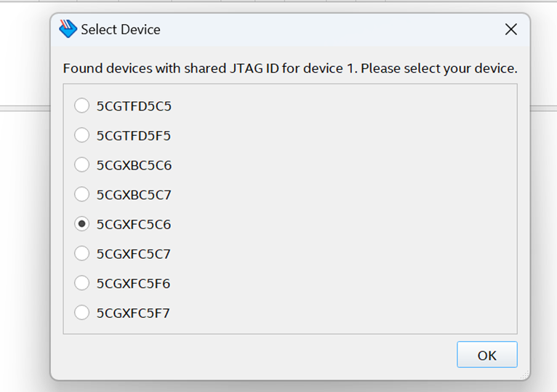Click the Quartus icon in title bar
Viewport: 557px width, 392px height.
[x=68, y=29]
